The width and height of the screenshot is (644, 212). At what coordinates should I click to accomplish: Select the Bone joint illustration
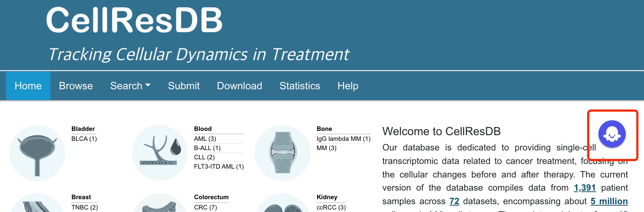[x=283, y=153]
